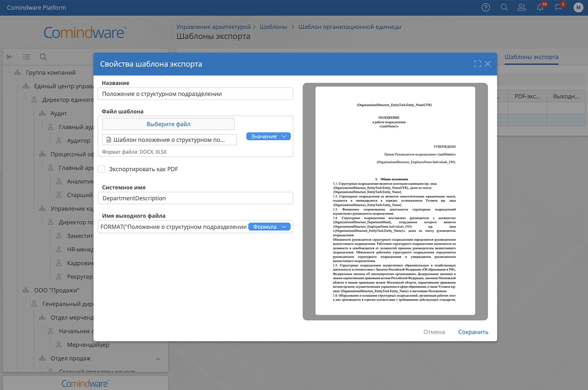This screenshot has width=588, height=390.
Task: Open the Значение dropdown
Action: pos(268,136)
